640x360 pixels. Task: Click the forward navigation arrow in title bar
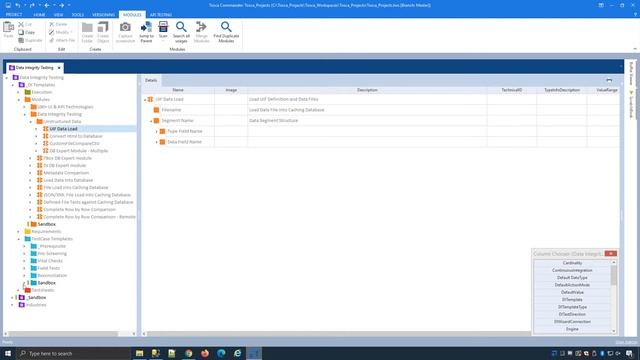point(62,5)
